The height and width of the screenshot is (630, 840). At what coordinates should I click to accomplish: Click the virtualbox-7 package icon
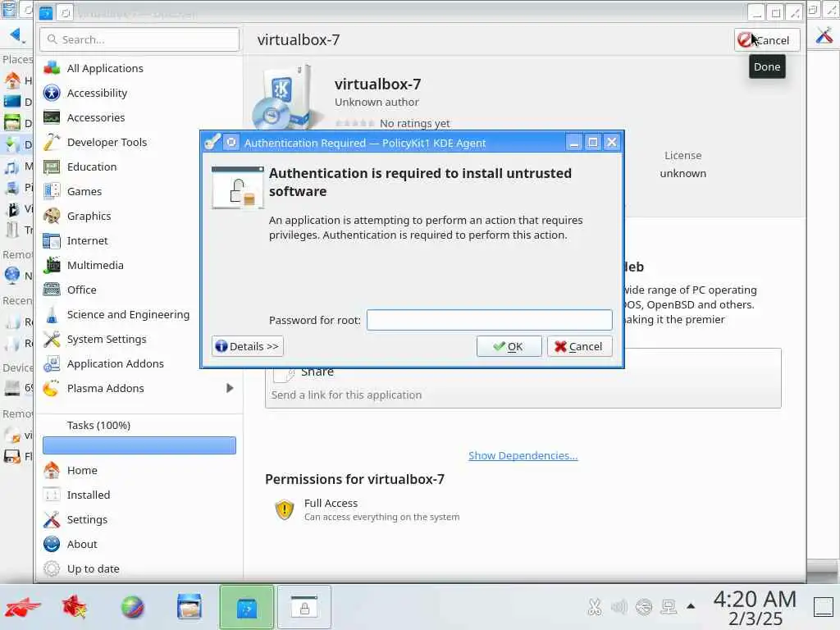(286, 98)
